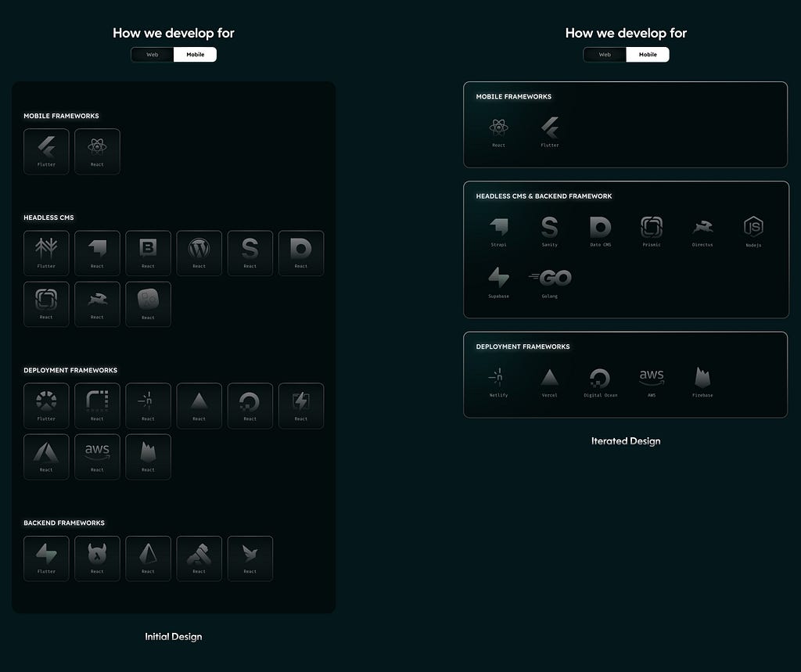The image size is (801, 672).
Task: Click the 'Initial Design' caption
Action: point(174,637)
